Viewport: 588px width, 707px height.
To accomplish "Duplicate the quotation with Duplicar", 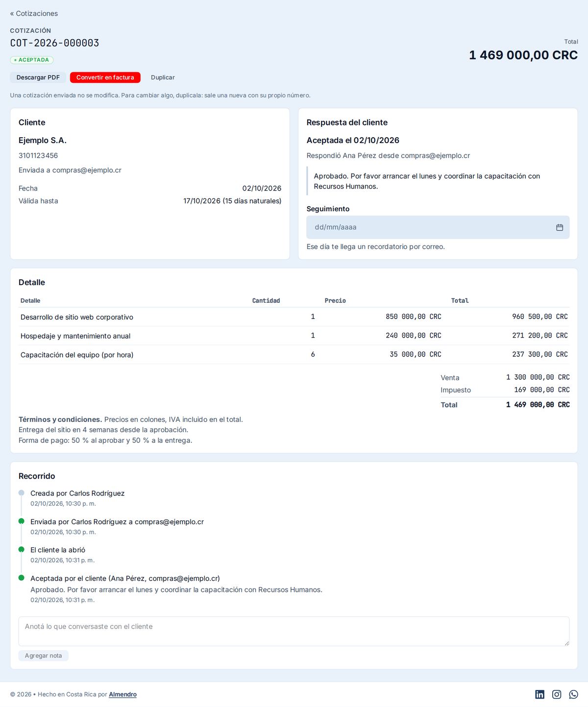I will (x=163, y=77).
